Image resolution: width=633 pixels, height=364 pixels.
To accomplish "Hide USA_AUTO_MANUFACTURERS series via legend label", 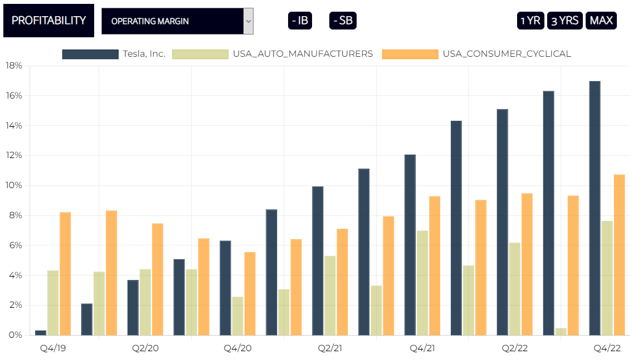I will pos(303,54).
